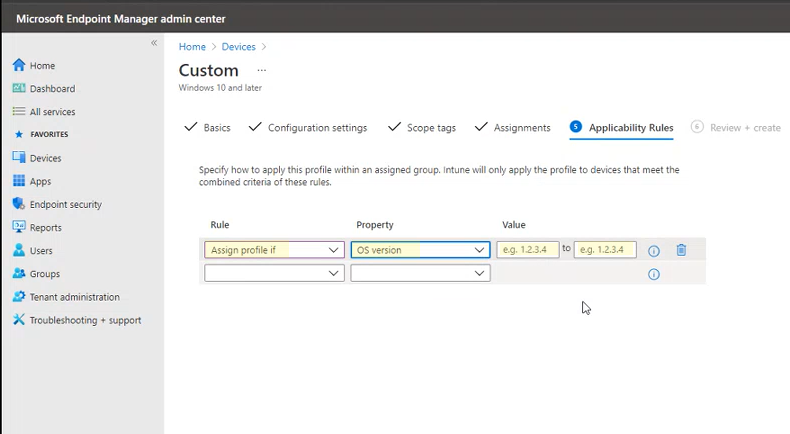Delete the first applicability rule
The image size is (790, 434).
[681, 250]
